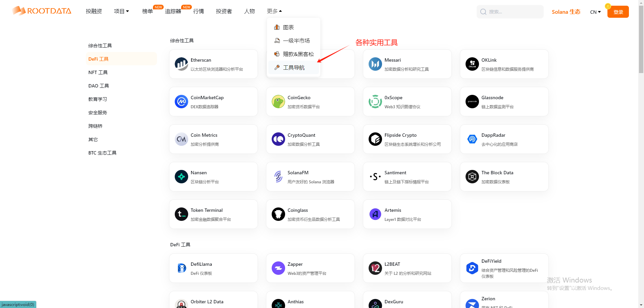Open the CN language dropdown
644x308 pixels.
[x=595, y=12]
